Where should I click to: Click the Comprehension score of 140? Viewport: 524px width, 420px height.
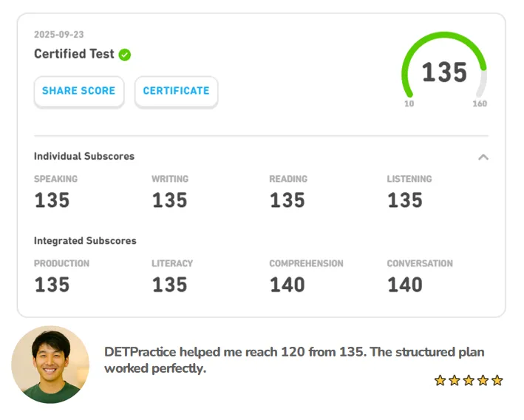tap(287, 285)
